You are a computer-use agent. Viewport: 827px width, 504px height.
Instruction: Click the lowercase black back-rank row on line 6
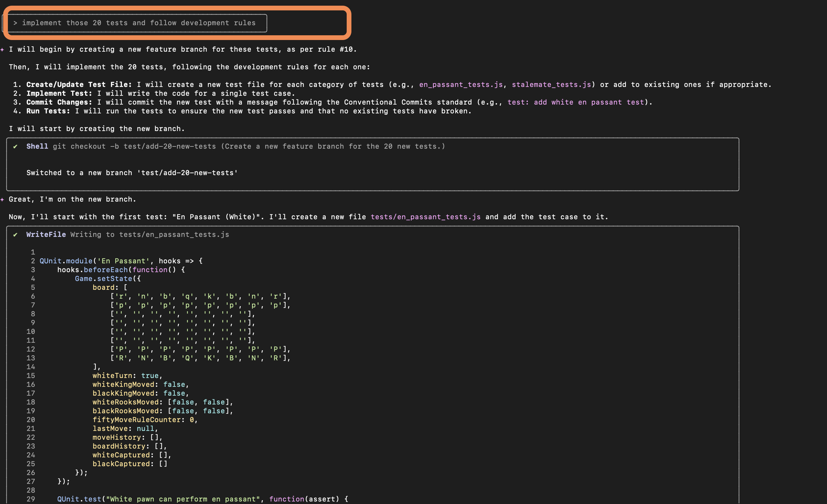pos(200,296)
